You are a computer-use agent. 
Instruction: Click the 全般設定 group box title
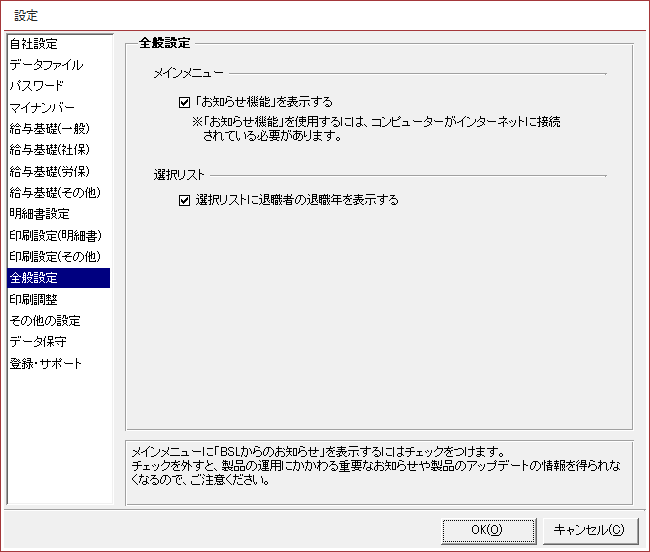165,43
